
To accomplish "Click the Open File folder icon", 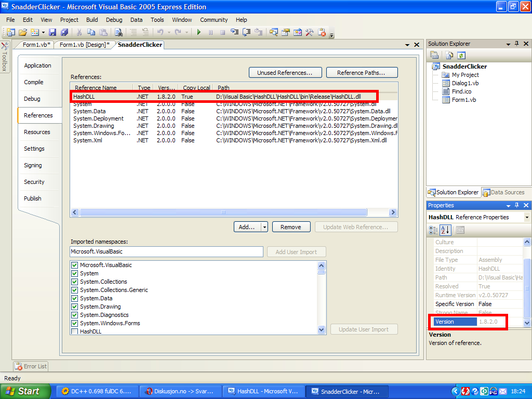I will click(23, 32).
